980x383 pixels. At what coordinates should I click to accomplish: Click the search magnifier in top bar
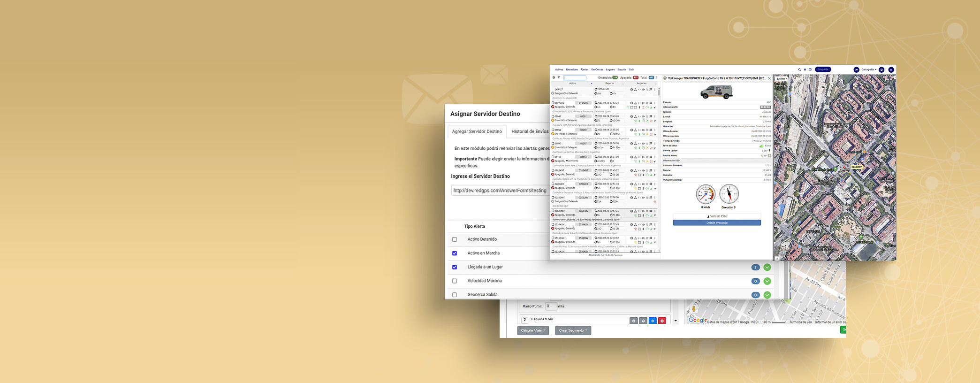799,69
